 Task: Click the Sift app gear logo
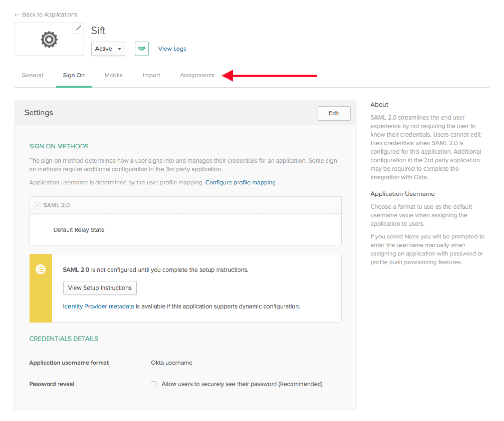click(49, 40)
